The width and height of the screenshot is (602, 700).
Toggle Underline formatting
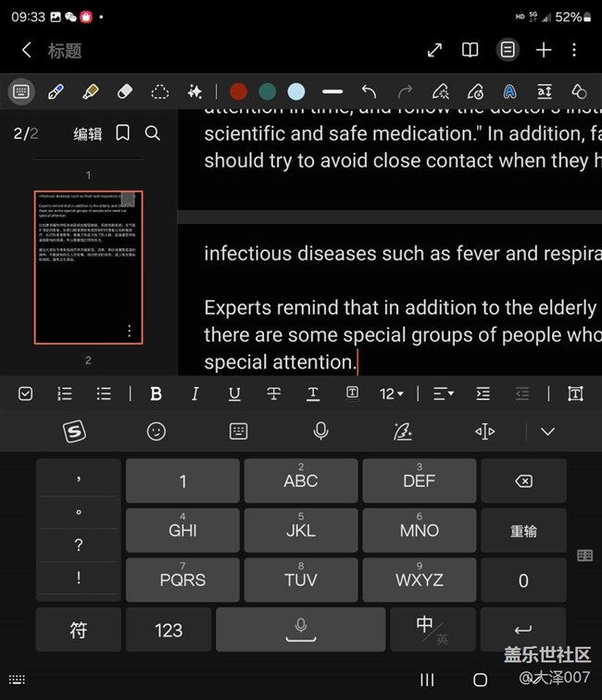point(234,394)
